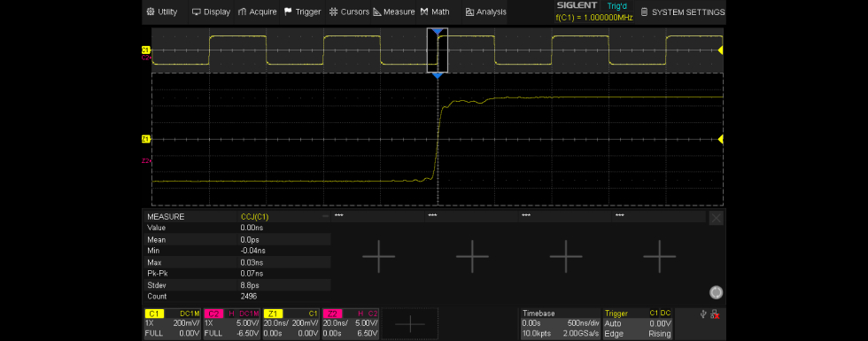Click the MEASURE table header label
868x341 pixels.
pyautogui.click(x=166, y=216)
